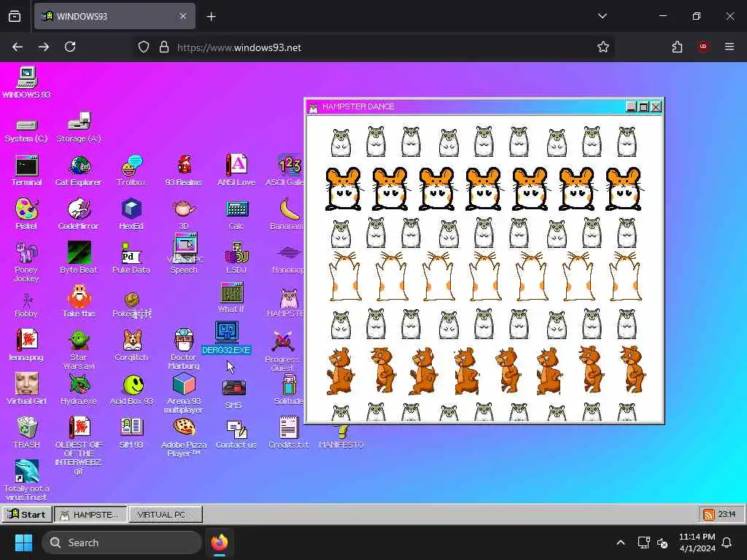The height and width of the screenshot is (560, 747).
Task: Select the DERG32.EXE icon
Action: (226, 338)
